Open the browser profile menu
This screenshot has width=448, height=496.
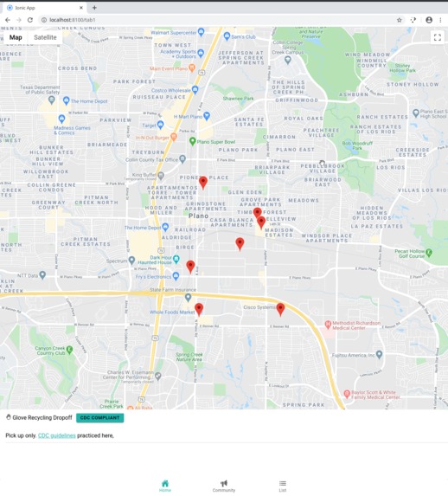429,20
